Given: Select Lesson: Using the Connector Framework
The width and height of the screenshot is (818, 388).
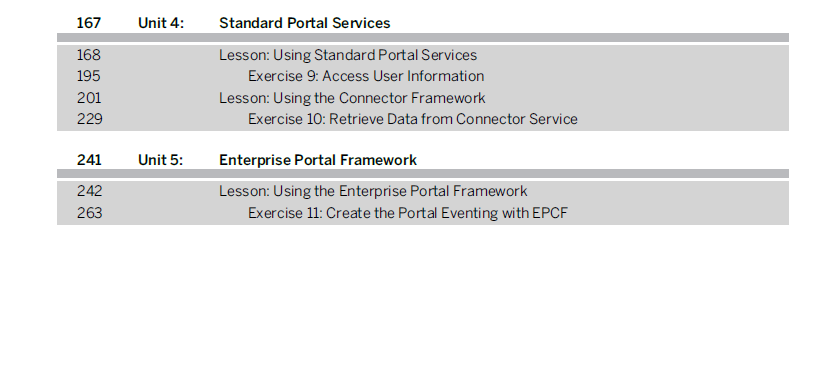Looking at the screenshot, I should tap(352, 98).
